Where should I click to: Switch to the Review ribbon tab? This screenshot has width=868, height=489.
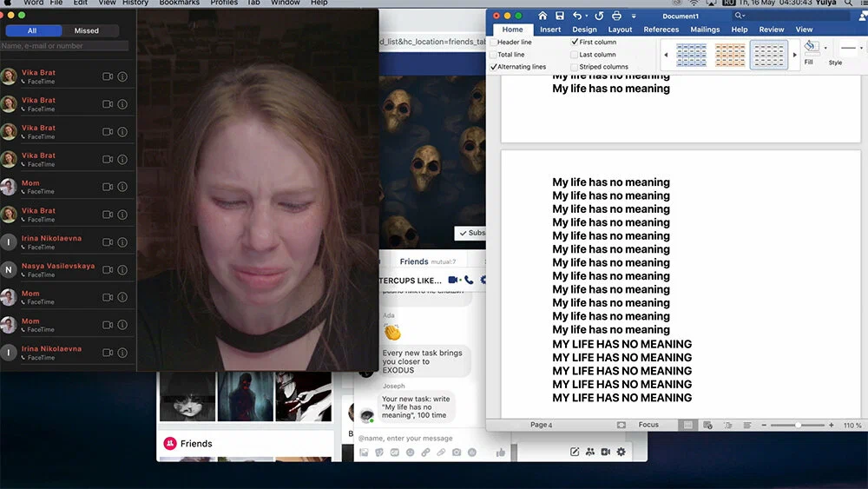771,30
